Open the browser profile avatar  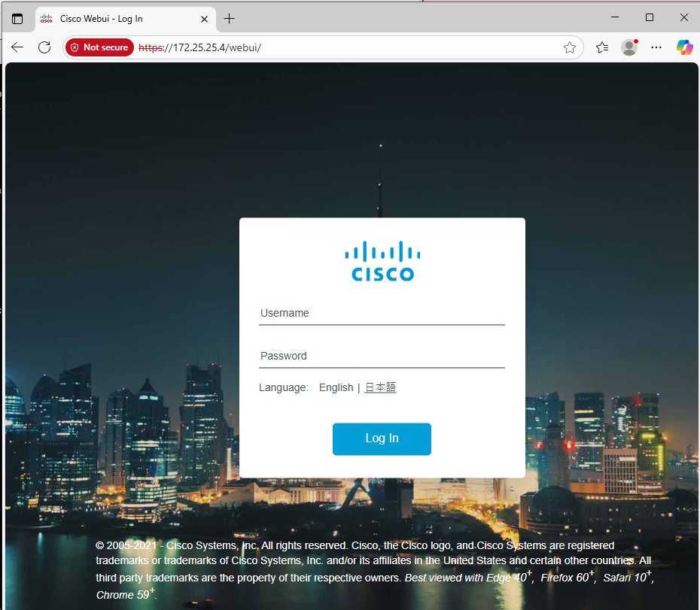pyautogui.click(x=629, y=47)
